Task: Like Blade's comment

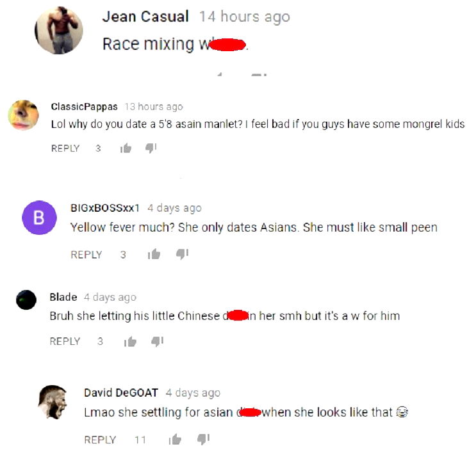Action: pos(130,341)
